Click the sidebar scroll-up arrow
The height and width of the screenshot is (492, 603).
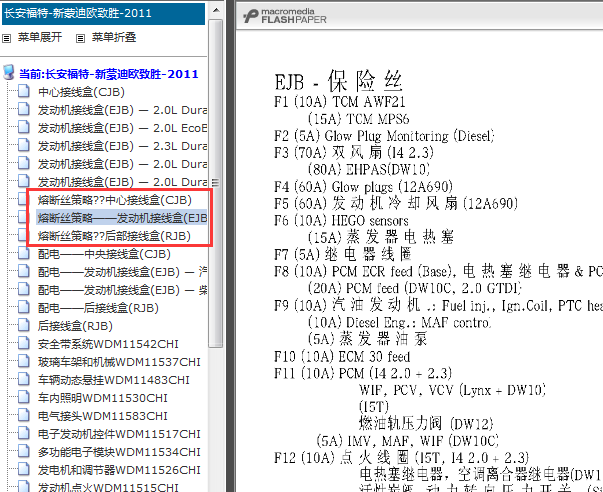click(216, 10)
